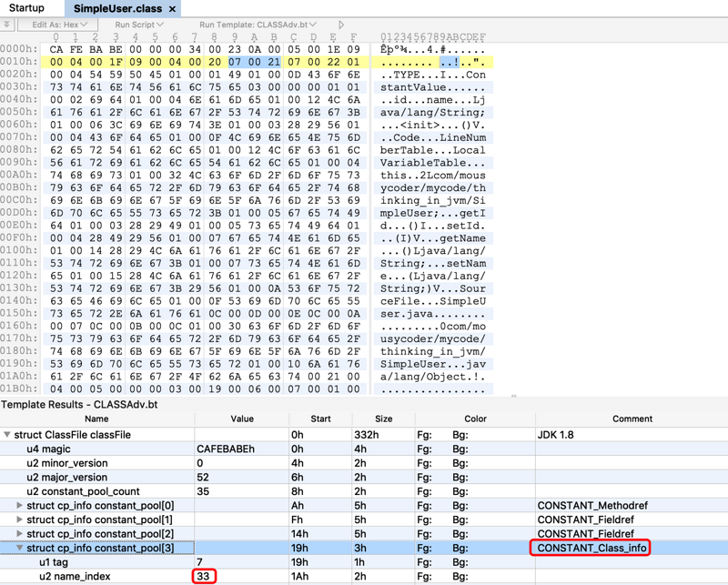Screen dimensions: 728x585
Task: Select the u1 tag row
Action: (364, 562)
